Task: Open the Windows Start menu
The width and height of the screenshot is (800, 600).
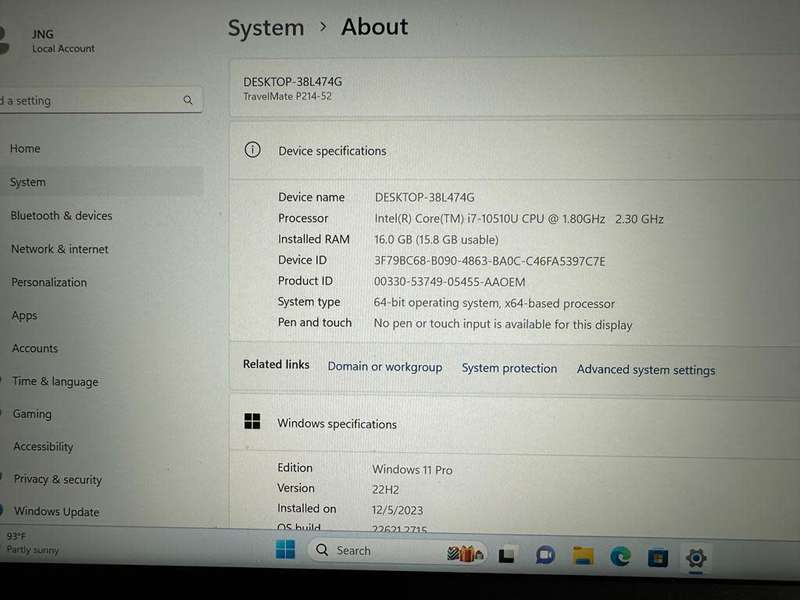Action: click(285, 549)
